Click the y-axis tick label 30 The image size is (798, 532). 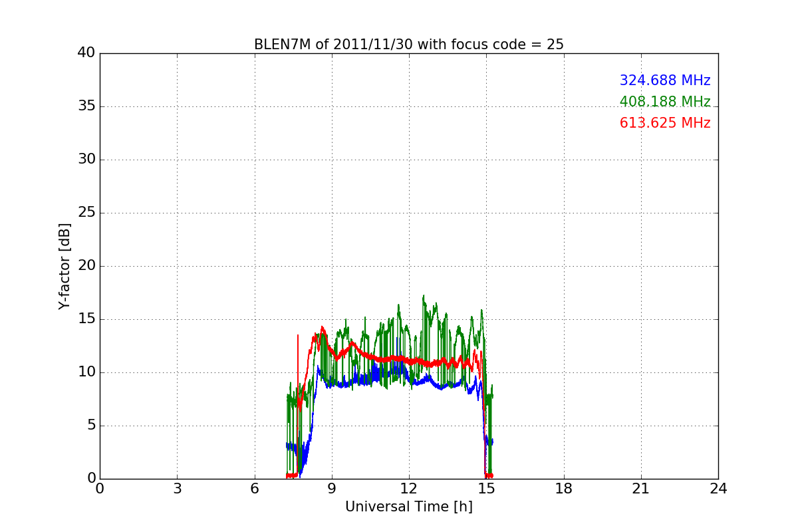pyautogui.click(x=86, y=160)
